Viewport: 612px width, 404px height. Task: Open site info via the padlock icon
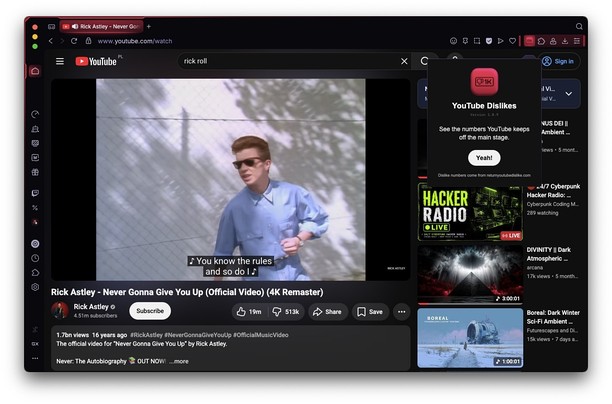[x=89, y=41]
